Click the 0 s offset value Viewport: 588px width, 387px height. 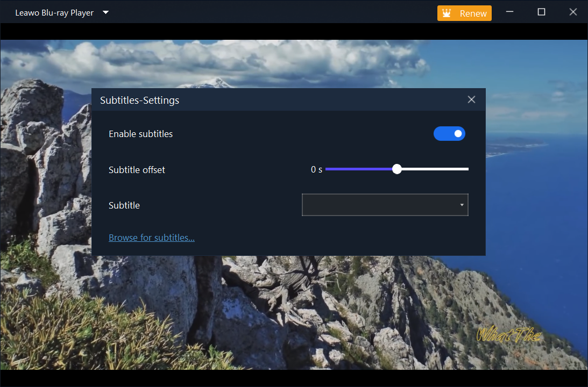316,170
